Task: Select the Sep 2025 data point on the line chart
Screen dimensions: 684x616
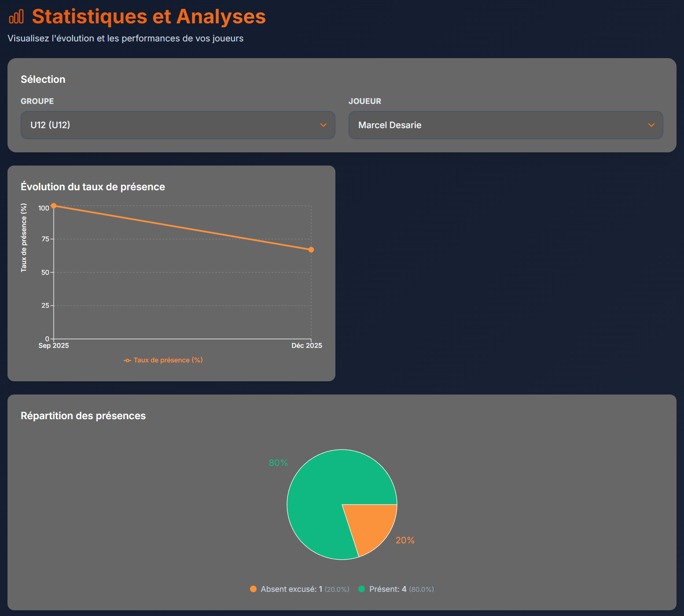Action: [53, 205]
